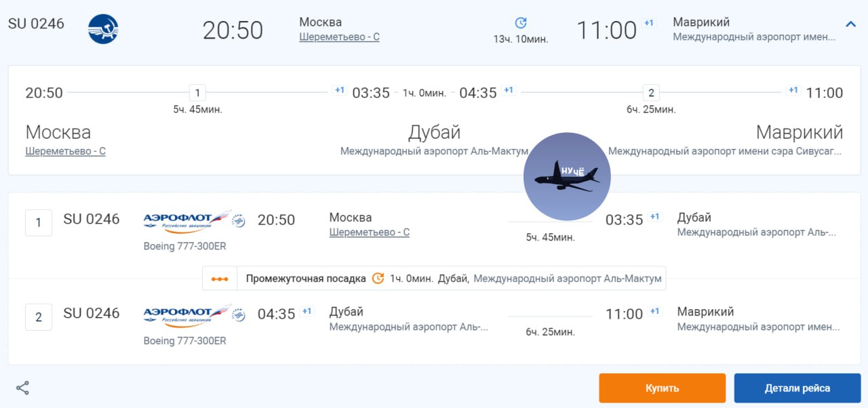The height and width of the screenshot is (408, 868).
Task: Click the orange layover dots icon
Action: (x=220, y=279)
